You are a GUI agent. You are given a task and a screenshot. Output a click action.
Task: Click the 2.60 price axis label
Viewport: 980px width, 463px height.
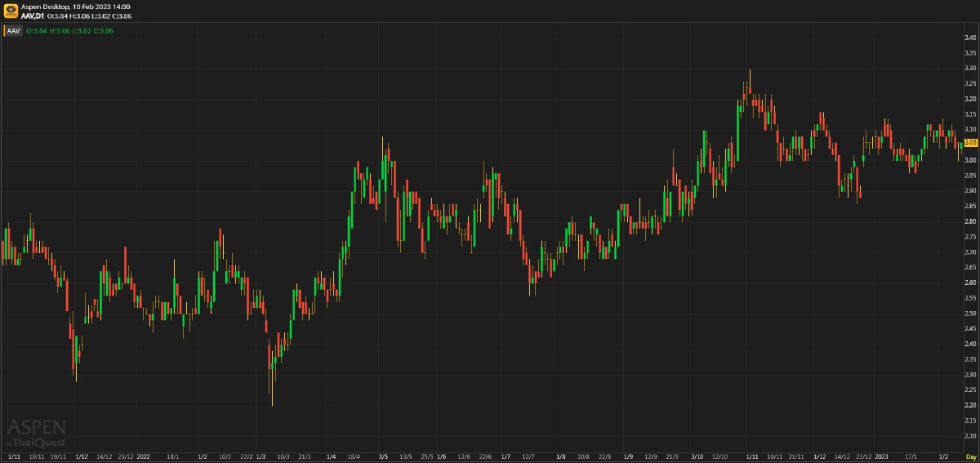[971, 283]
